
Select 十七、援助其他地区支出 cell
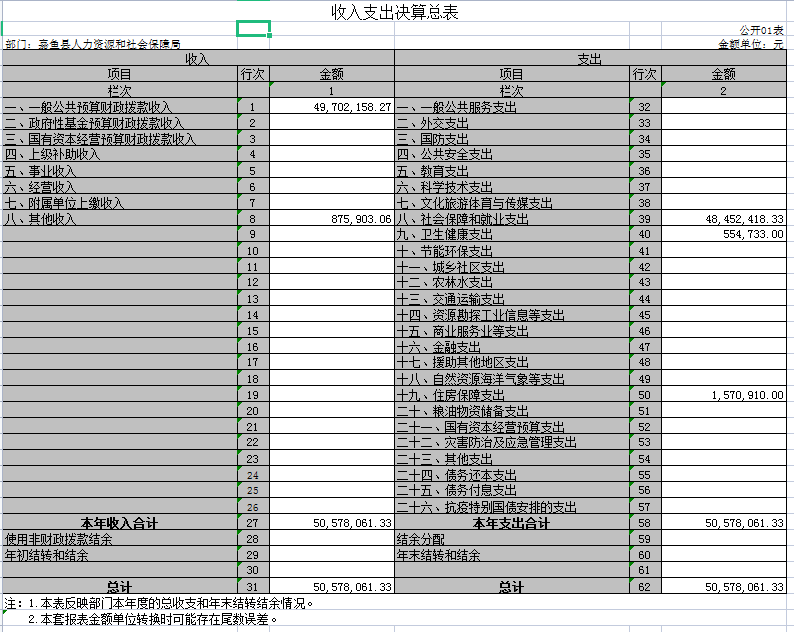coord(511,362)
